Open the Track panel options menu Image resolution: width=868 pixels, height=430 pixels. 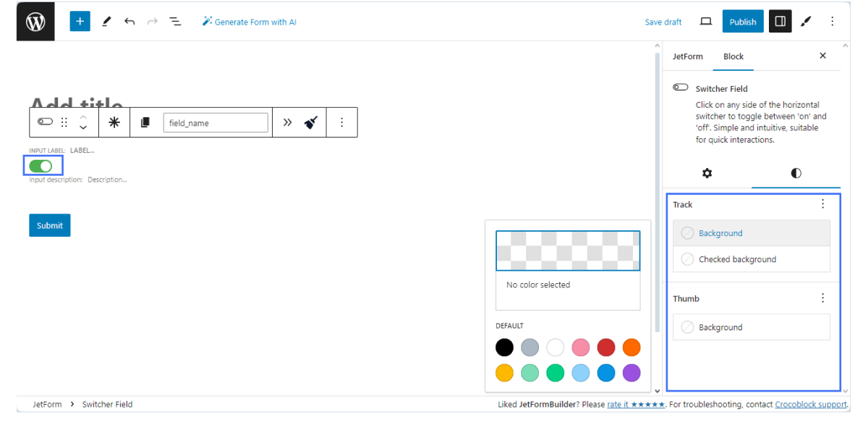[822, 204]
